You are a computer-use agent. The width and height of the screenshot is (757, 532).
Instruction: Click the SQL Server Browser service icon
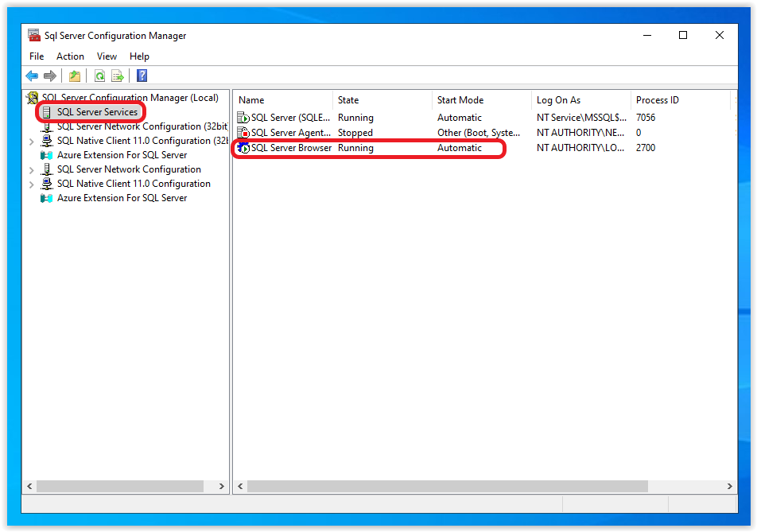coord(243,148)
